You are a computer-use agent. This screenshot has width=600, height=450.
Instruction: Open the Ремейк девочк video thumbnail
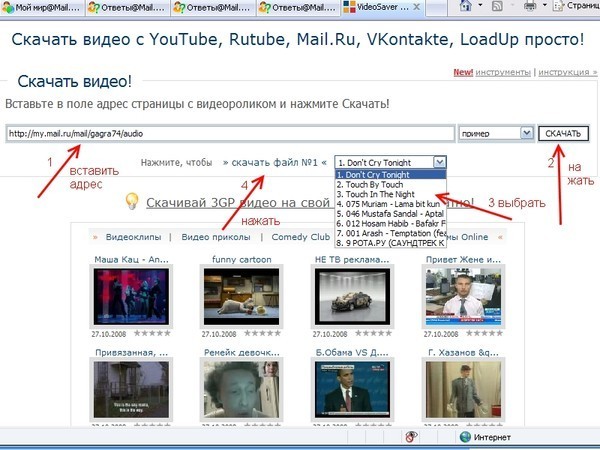tap(241, 389)
